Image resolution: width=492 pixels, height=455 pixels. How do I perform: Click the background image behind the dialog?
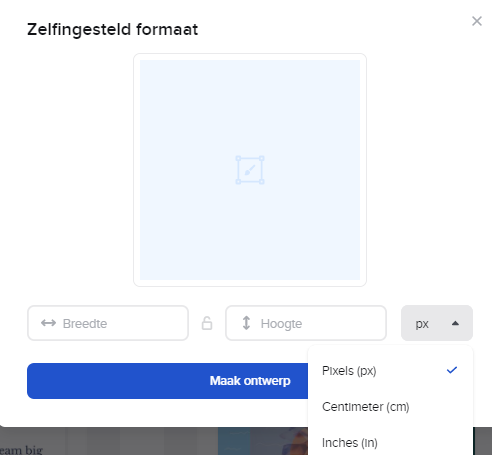(263, 441)
